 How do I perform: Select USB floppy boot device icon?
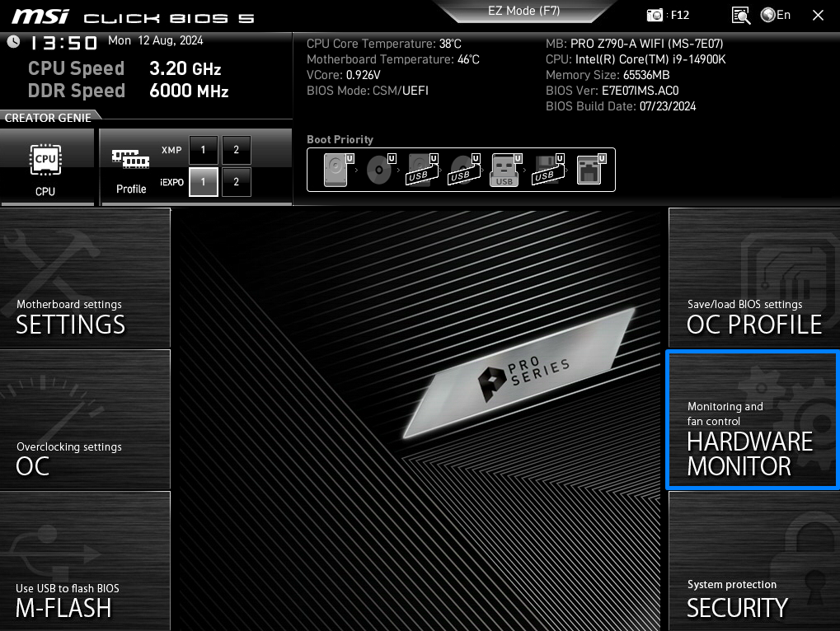pos(547,170)
